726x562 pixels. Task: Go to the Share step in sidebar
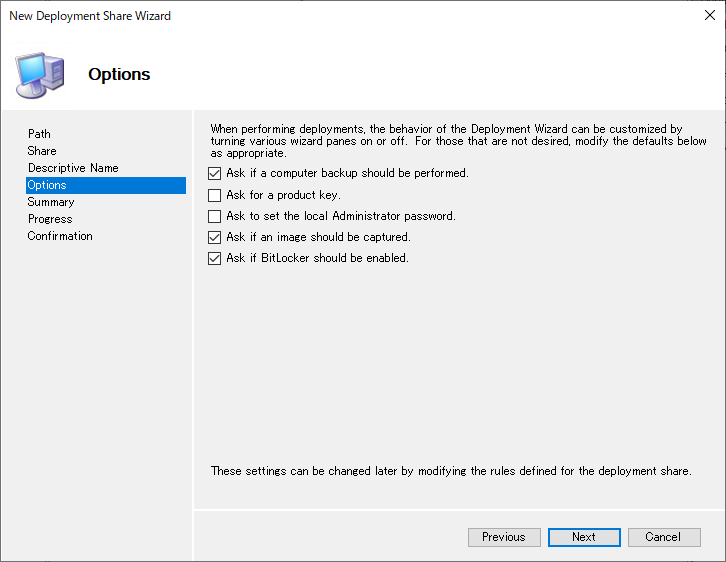(42, 151)
